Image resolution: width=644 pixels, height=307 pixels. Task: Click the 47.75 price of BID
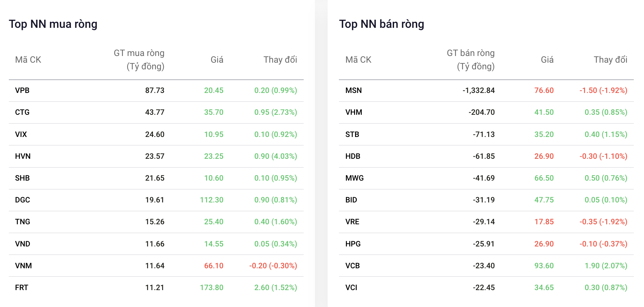coord(544,200)
